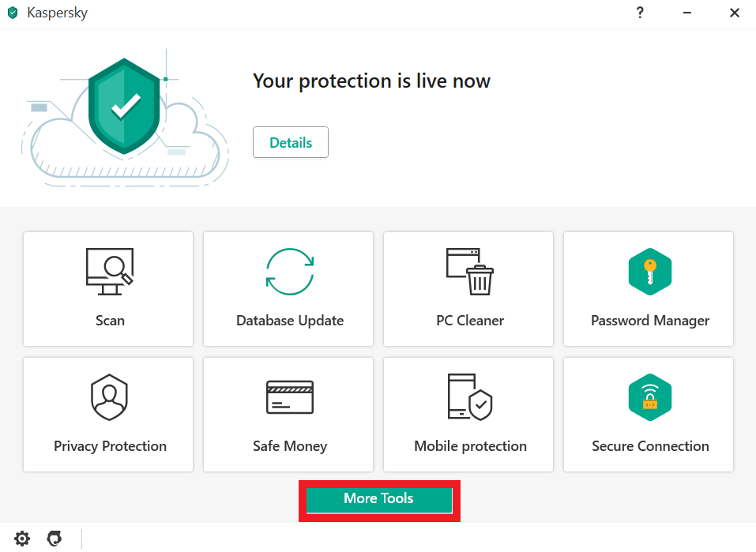The width and height of the screenshot is (756, 552).
Task: Click the "Scan" label
Action: coord(110,321)
